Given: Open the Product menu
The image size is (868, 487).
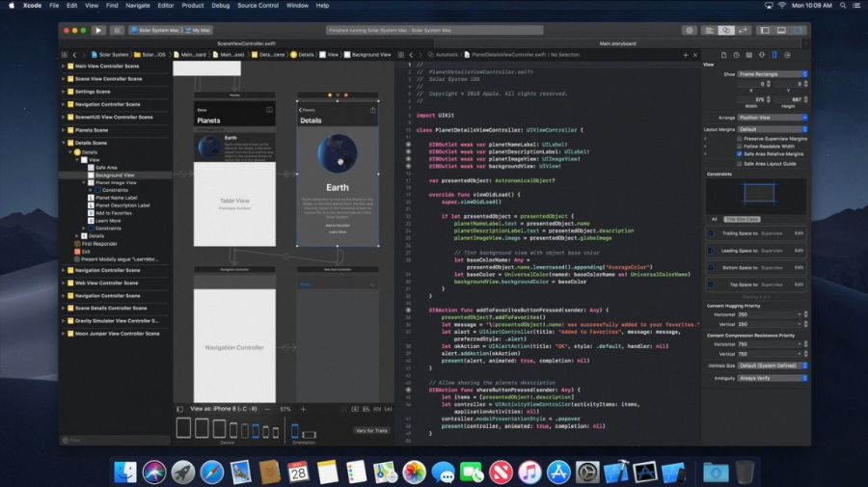Looking at the screenshot, I should pyautogui.click(x=193, y=6).
